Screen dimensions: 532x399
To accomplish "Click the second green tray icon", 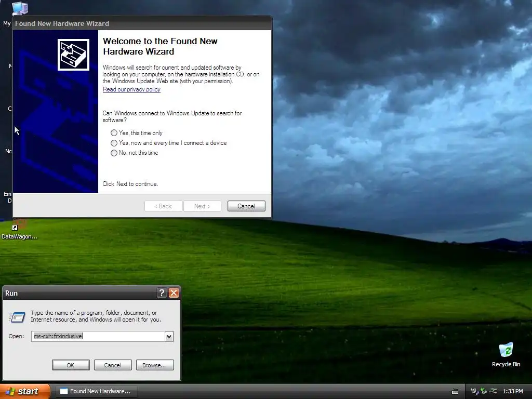I will 484,391.
